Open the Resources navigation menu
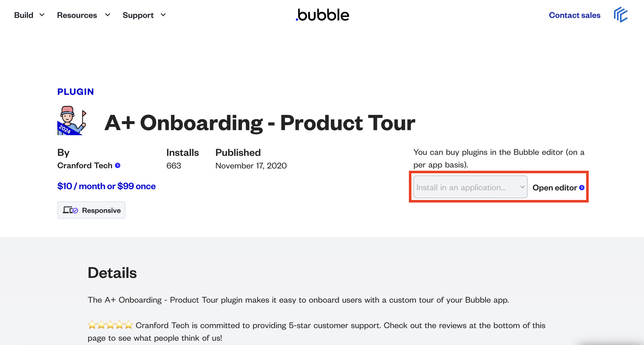This screenshot has width=644, height=345. [x=77, y=15]
